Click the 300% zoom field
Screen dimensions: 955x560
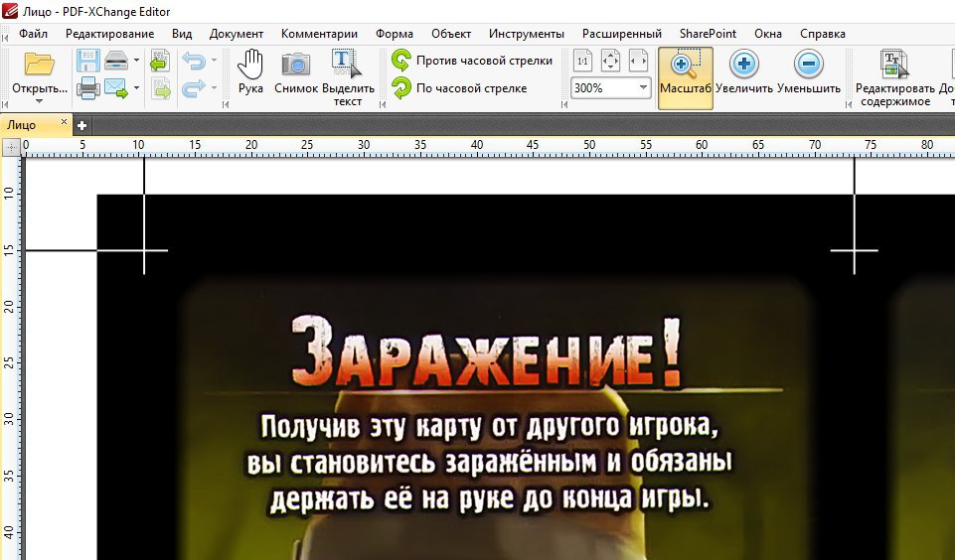pyautogui.click(x=603, y=88)
